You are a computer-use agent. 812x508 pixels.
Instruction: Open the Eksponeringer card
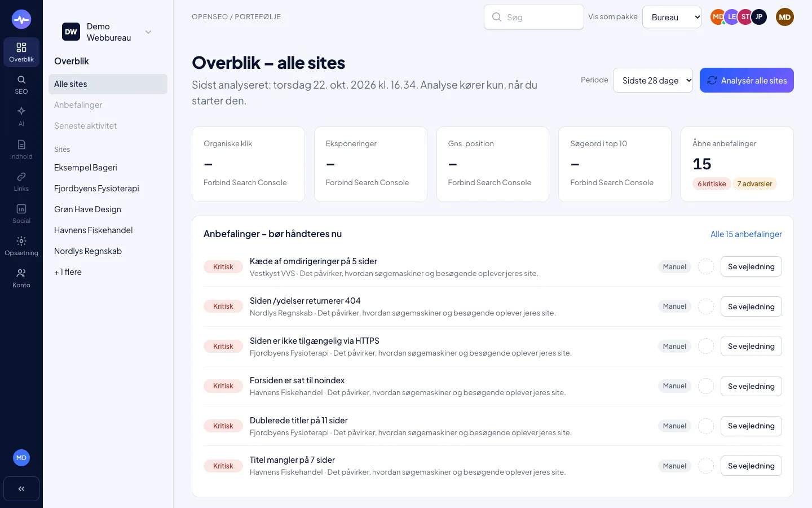click(x=370, y=164)
